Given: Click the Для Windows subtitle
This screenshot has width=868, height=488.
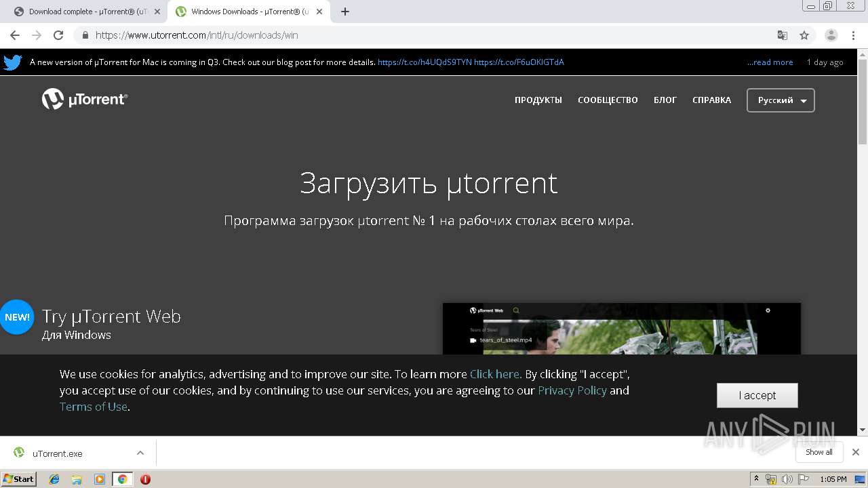Looking at the screenshot, I should tap(77, 335).
